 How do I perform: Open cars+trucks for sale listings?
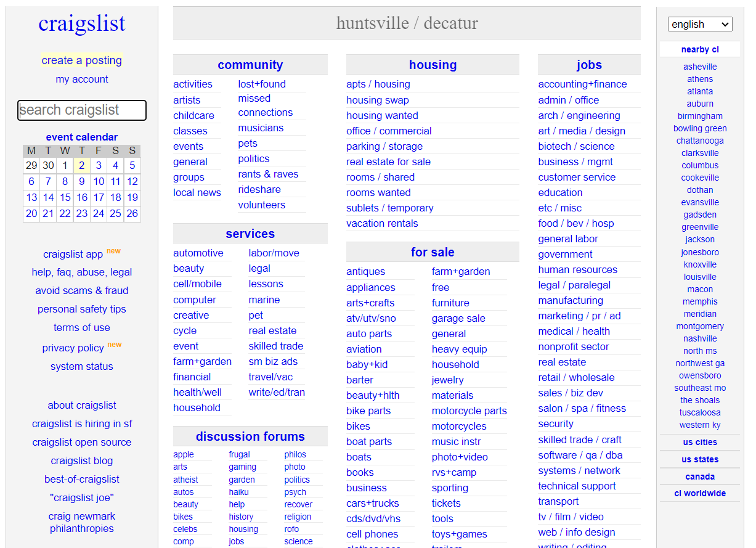coord(372,503)
